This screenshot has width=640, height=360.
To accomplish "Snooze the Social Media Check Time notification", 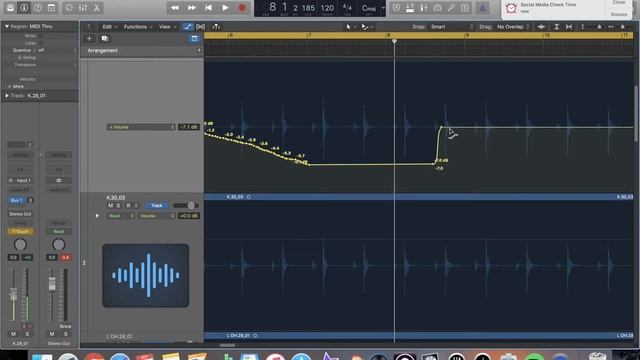I will [x=619, y=14].
